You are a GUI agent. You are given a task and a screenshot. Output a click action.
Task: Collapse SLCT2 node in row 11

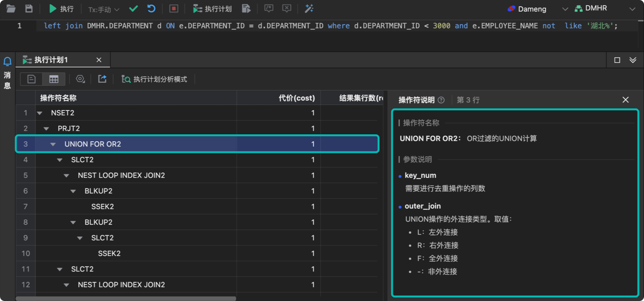pyautogui.click(x=60, y=269)
